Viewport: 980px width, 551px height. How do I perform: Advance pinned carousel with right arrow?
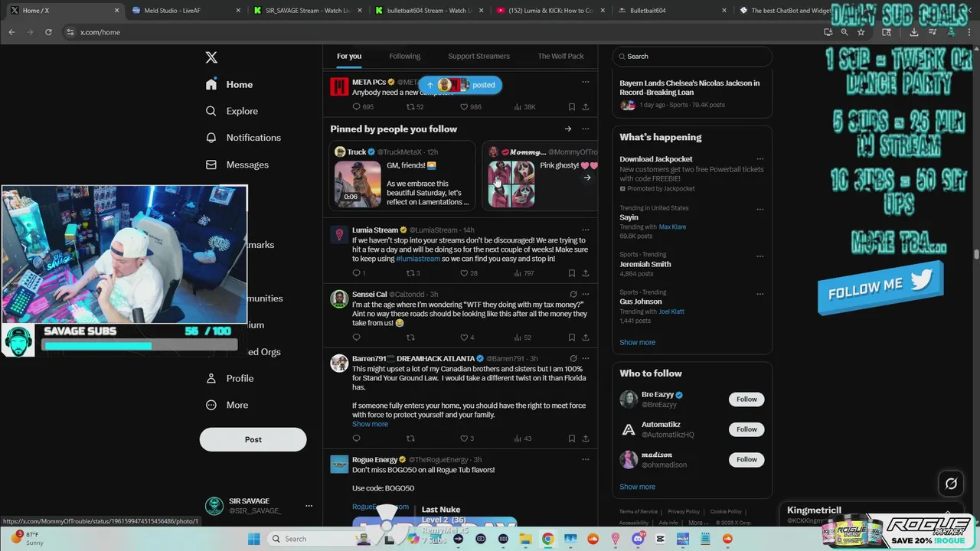tap(587, 178)
